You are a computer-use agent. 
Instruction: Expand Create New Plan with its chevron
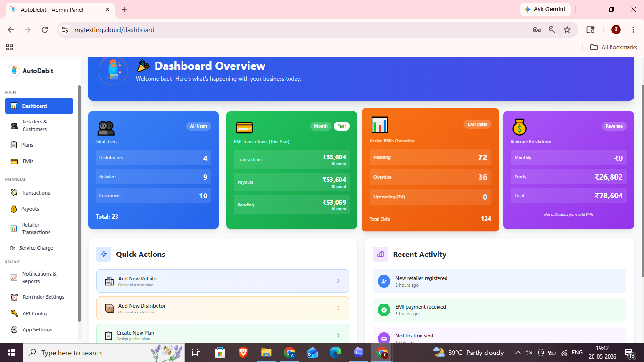(x=338, y=336)
